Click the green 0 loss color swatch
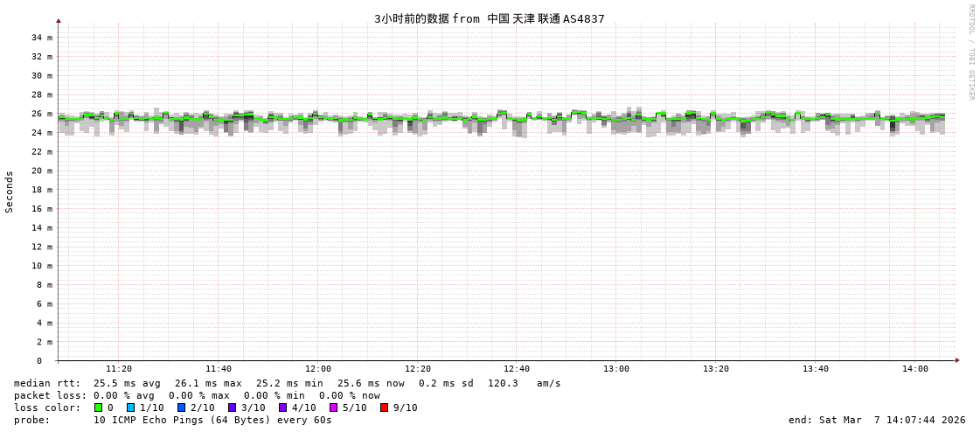 pyautogui.click(x=99, y=408)
